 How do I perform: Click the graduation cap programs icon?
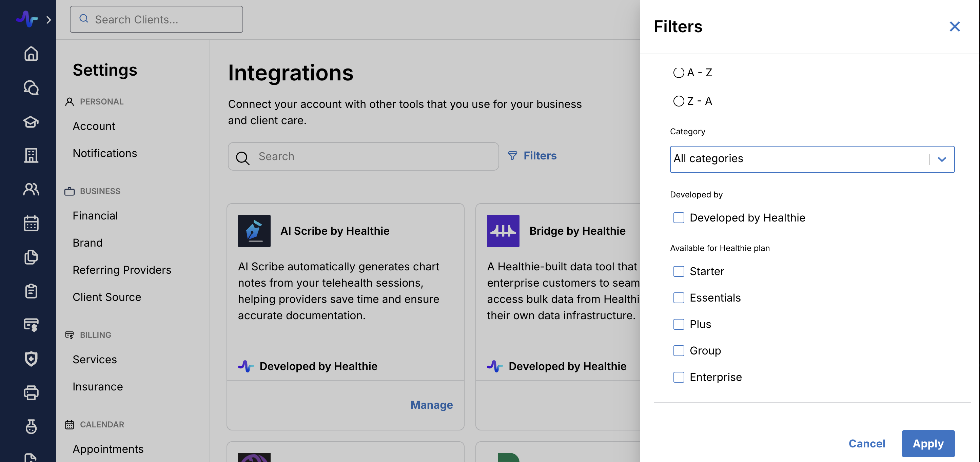pyautogui.click(x=31, y=122)
